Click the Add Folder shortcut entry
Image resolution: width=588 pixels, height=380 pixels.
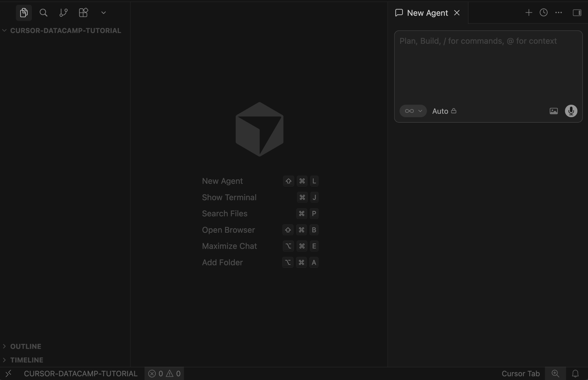(222, 262)
